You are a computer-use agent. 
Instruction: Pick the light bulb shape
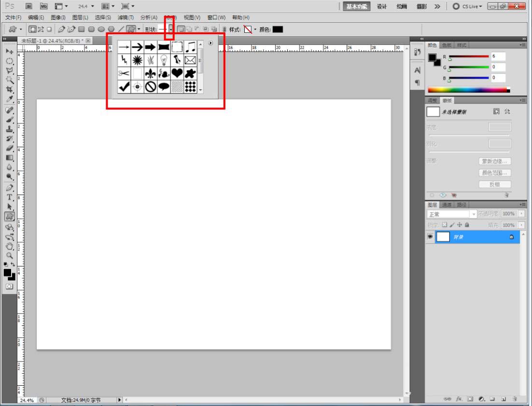164,60
